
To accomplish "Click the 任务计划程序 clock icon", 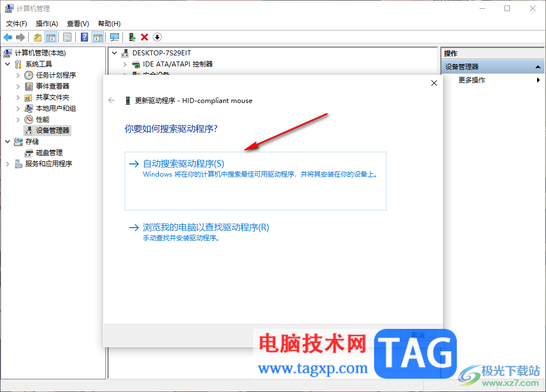I will (x=29, y=75).
